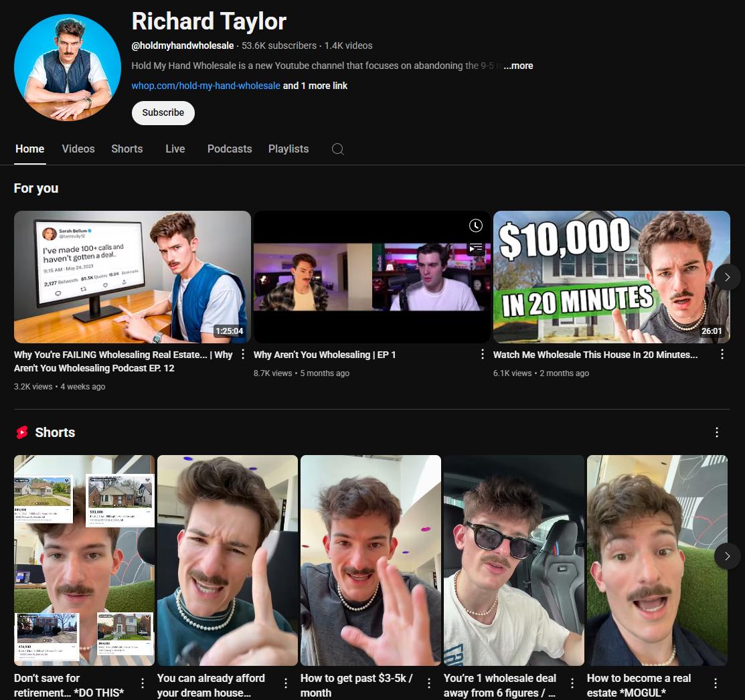Open the Playlists tab
The height and width of the screenshot is (700, 745).
[x=288, y=149]
